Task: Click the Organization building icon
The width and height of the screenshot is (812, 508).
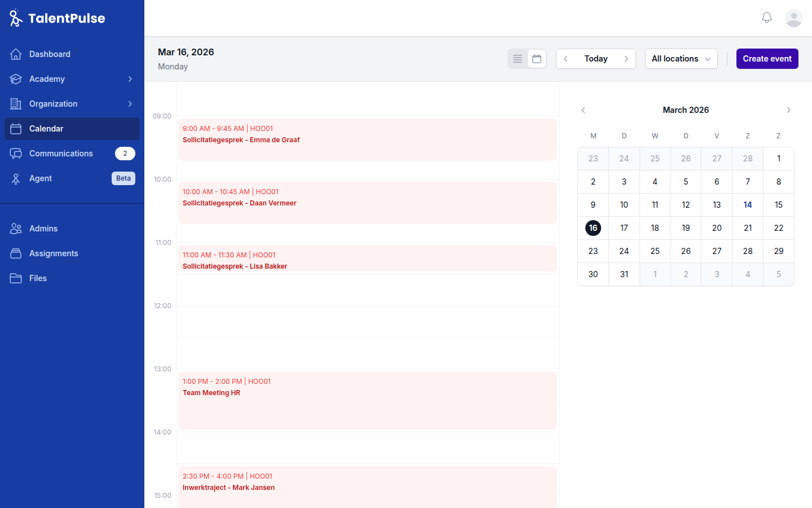Action: pyautogui.click(x=16, y=104)
